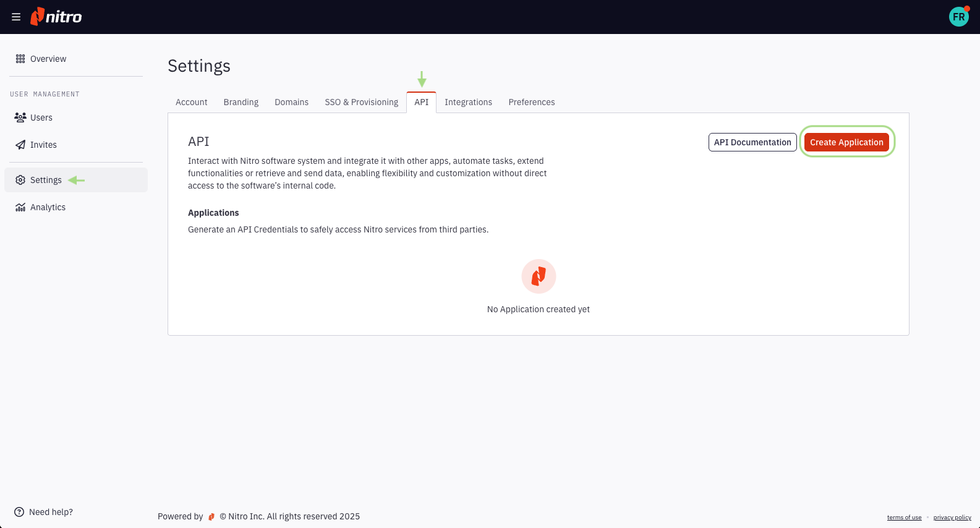Screen dimensions: 980x528
Task: Switch to the Account tab
Action: 192,102
